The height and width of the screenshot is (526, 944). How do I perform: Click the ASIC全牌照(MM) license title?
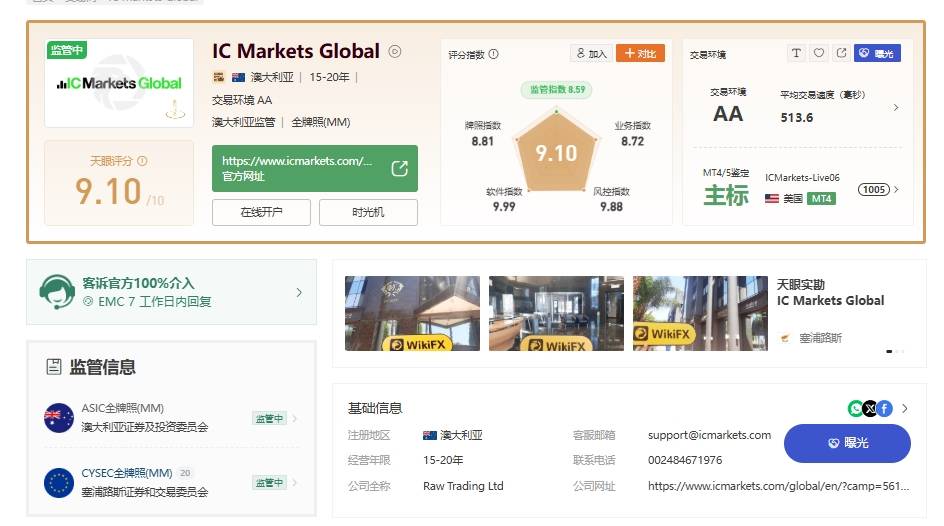pyautogui.click(x=123, y=408)
